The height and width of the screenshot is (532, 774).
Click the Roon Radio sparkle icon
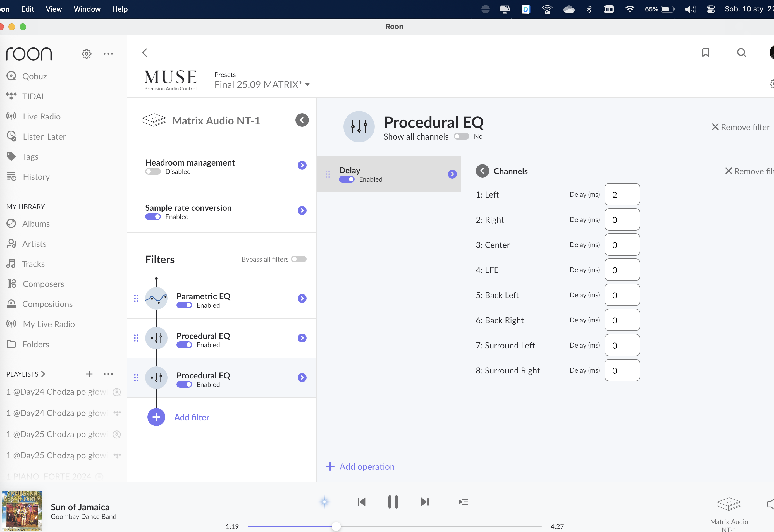324,502
